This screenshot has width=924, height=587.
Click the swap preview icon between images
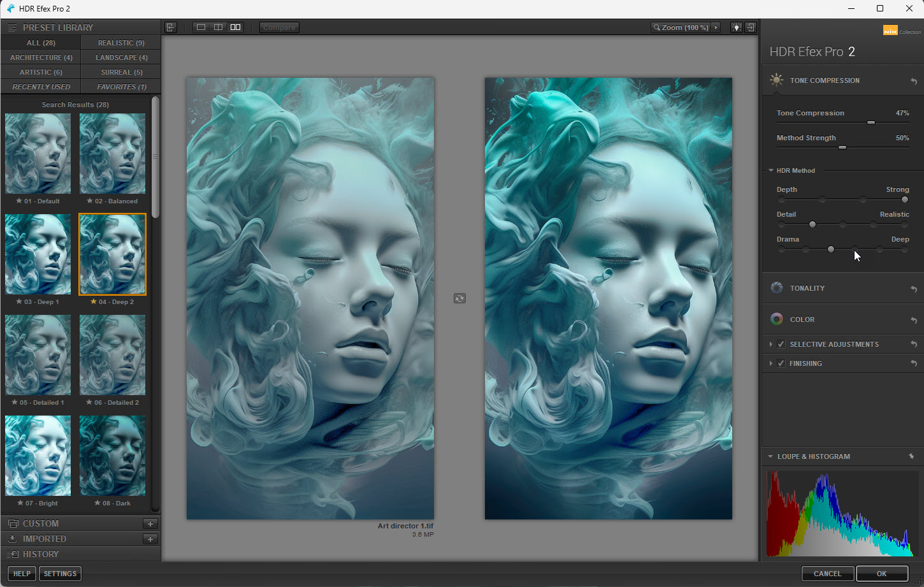[459, 298]
